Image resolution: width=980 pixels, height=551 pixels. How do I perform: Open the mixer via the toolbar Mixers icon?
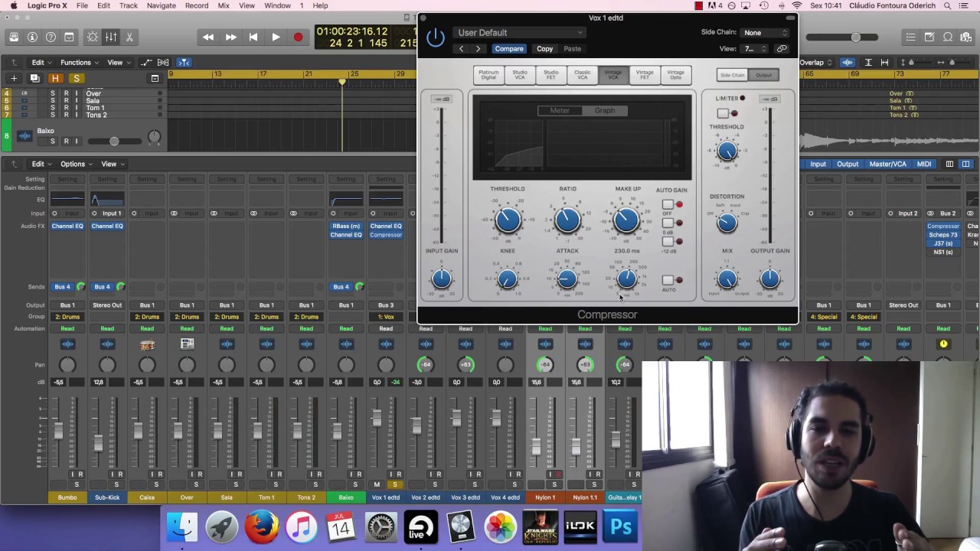pyautogui.click(x=111, y=37)
